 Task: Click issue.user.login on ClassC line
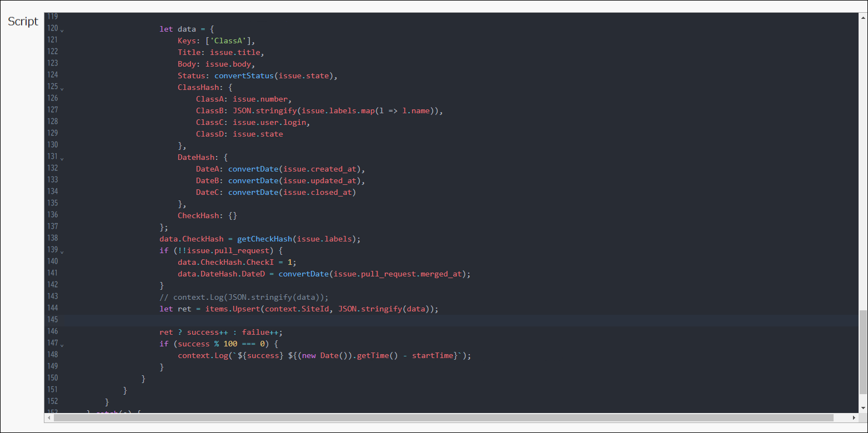pos(269,122)
